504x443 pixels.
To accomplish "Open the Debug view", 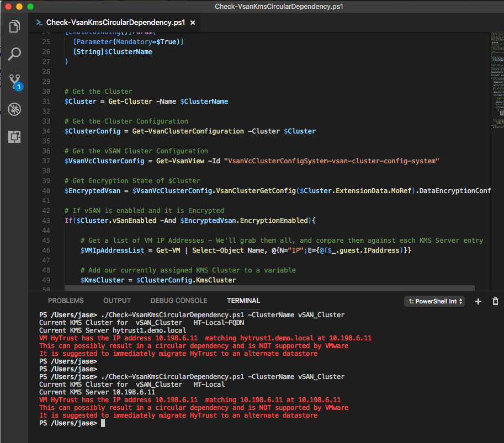I will point(14,109).
